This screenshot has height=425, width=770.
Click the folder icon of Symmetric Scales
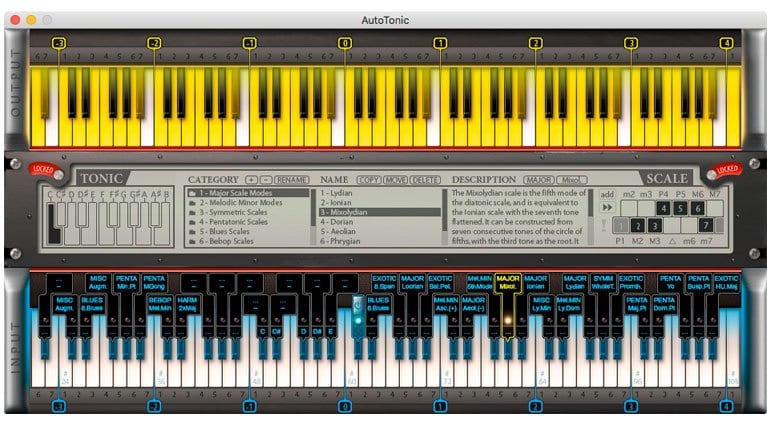[x=193, y=212]
